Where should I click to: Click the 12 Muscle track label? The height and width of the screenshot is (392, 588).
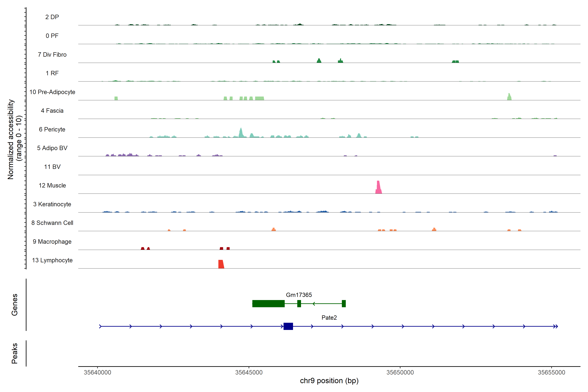(52, 186)
